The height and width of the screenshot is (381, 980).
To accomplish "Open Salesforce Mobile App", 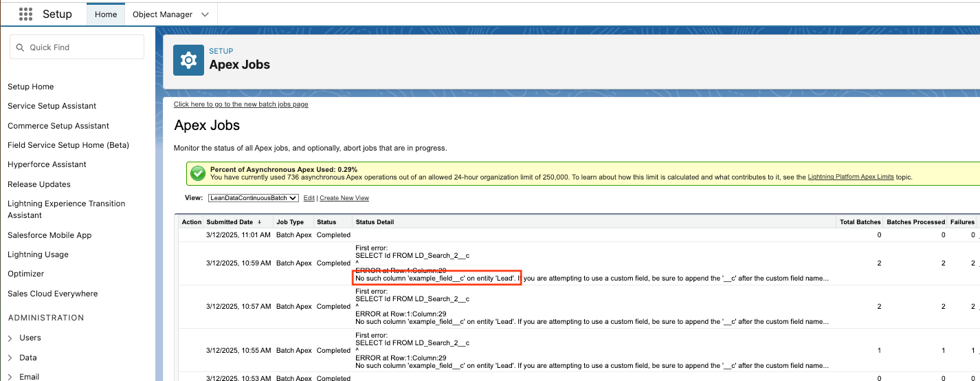I will tap(49, 235).
